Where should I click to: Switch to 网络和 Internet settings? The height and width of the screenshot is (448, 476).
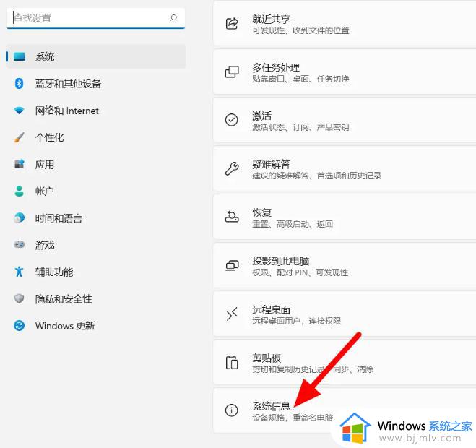pos(95,111)
